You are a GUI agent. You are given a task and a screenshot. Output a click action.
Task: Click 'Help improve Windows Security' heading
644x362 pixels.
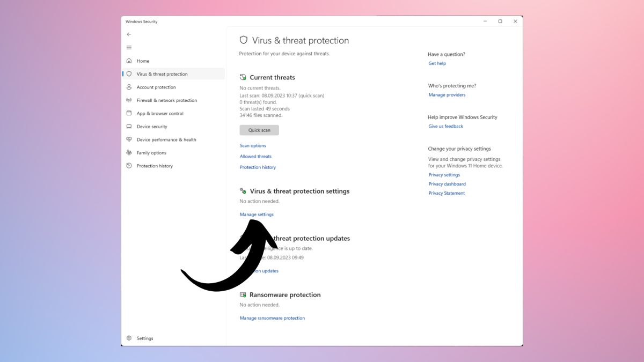coord(463,117)
